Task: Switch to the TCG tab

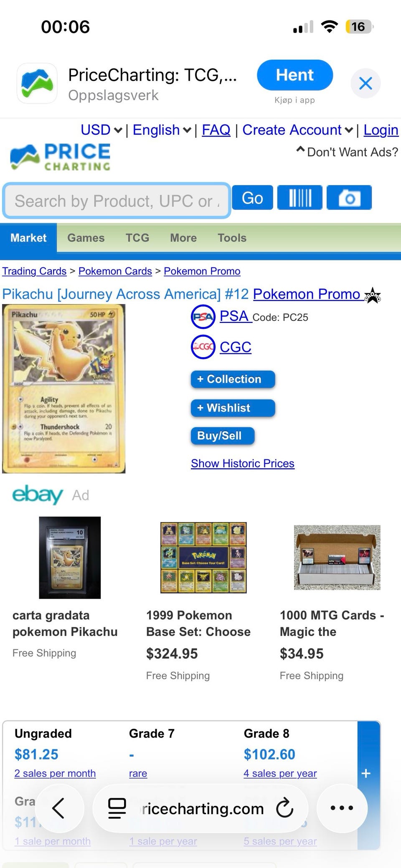Action: coord(137,238)
